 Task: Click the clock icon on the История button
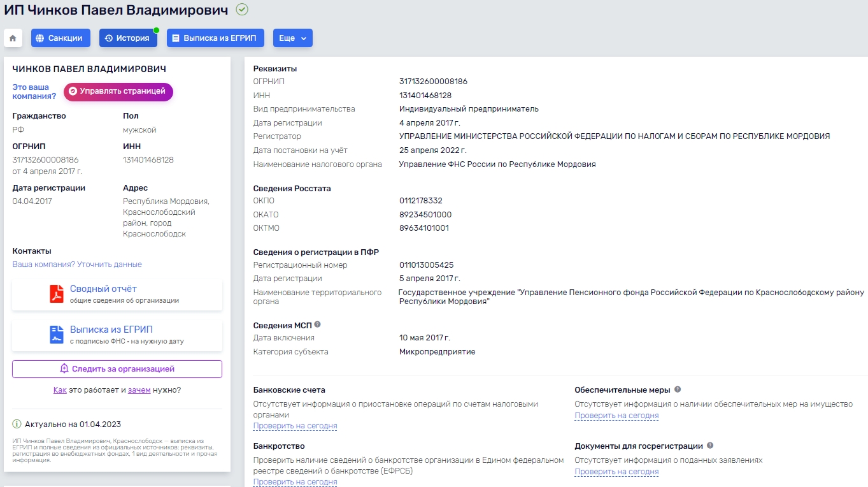(109, 38)
